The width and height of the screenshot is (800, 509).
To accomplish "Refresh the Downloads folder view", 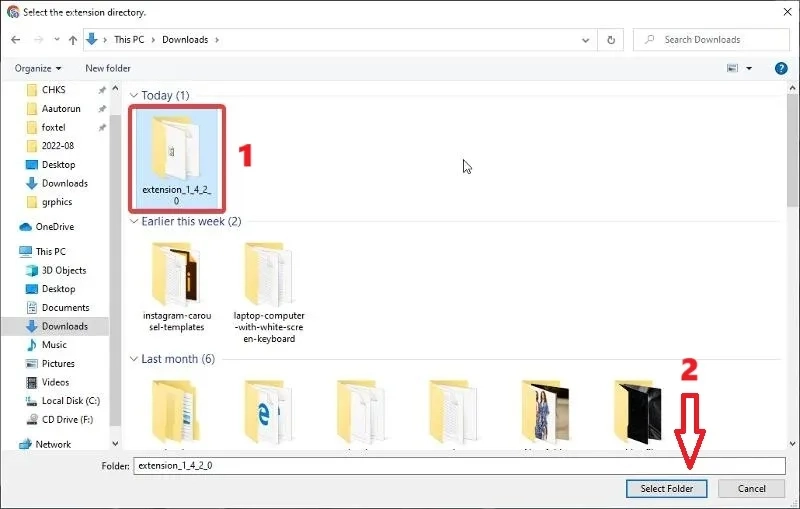I will tap(611, 40).
